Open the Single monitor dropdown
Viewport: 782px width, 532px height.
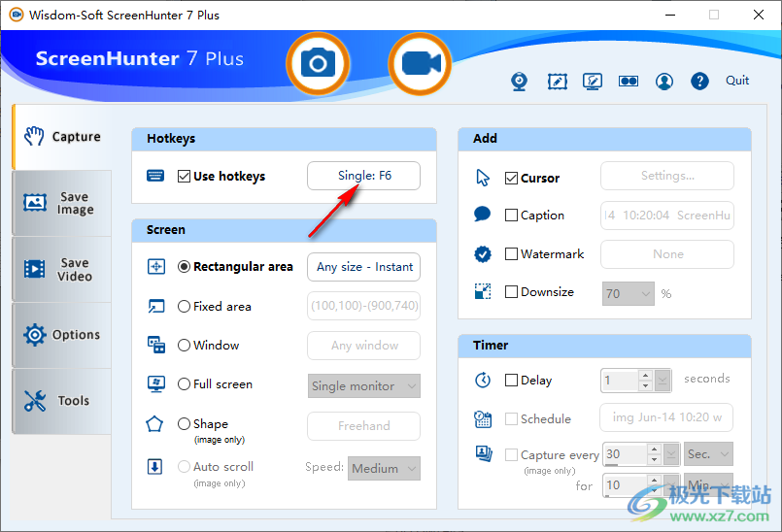click(364, 386)
